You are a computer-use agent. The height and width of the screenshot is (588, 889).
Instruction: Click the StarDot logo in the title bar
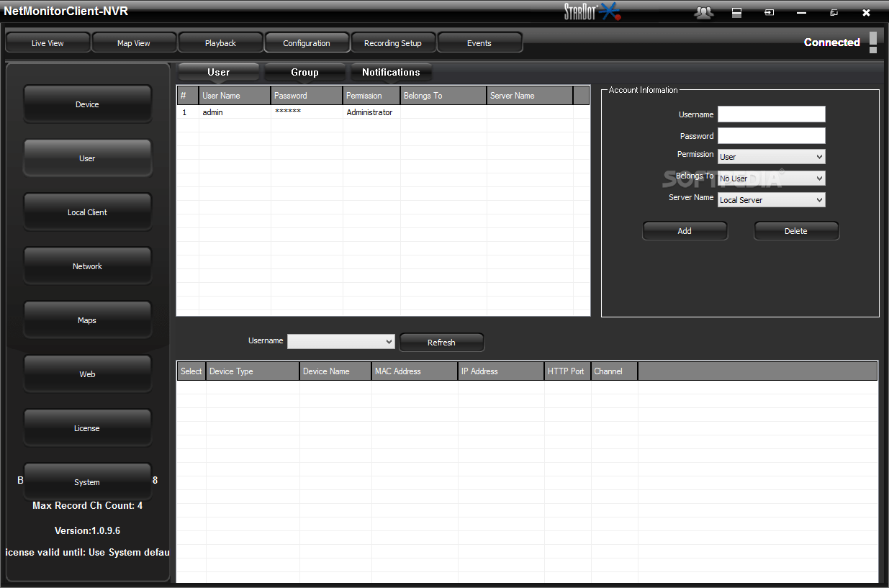[x=592, y=11]
